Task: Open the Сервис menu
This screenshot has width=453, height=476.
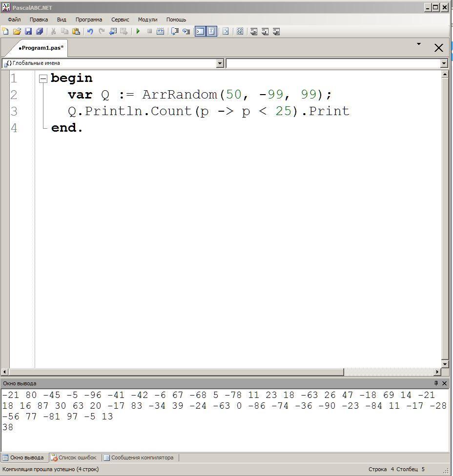Action: (120, 20)
